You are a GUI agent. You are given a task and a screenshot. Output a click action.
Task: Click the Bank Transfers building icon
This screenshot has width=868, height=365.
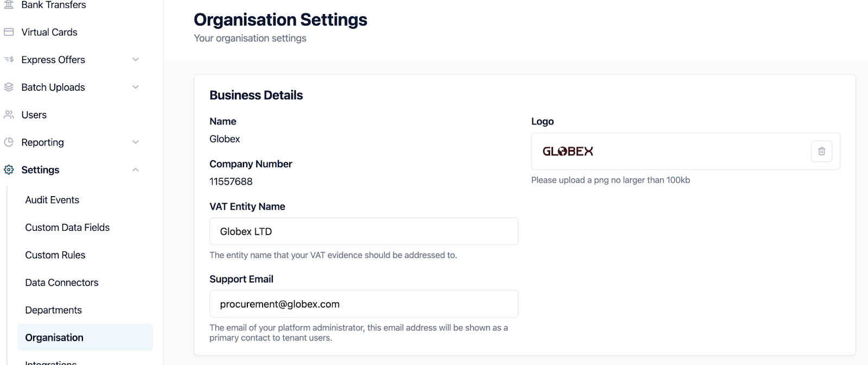coord(9,4)
